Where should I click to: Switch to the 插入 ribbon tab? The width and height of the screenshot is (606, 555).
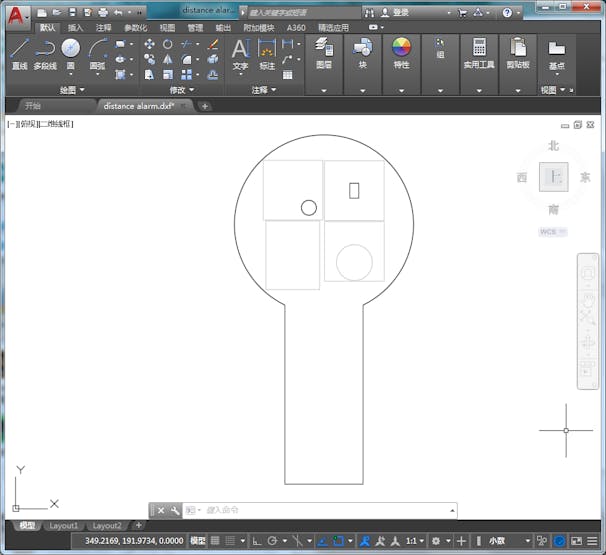point(76,28)
